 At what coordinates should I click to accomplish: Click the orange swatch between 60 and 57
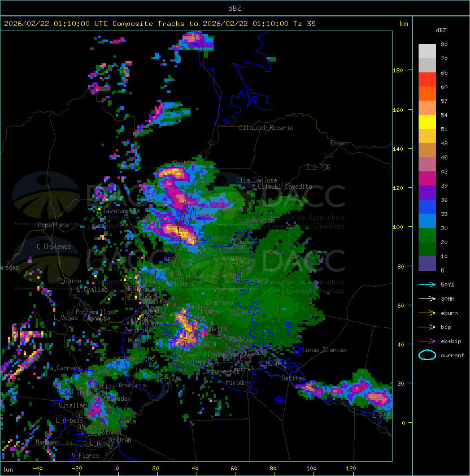click(427, 94)
